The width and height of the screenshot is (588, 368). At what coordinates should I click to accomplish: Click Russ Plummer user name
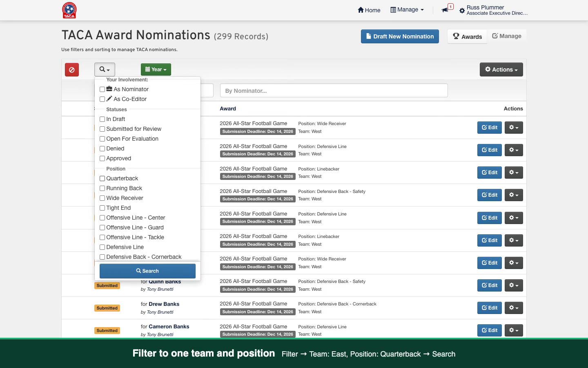click(485, 7)
